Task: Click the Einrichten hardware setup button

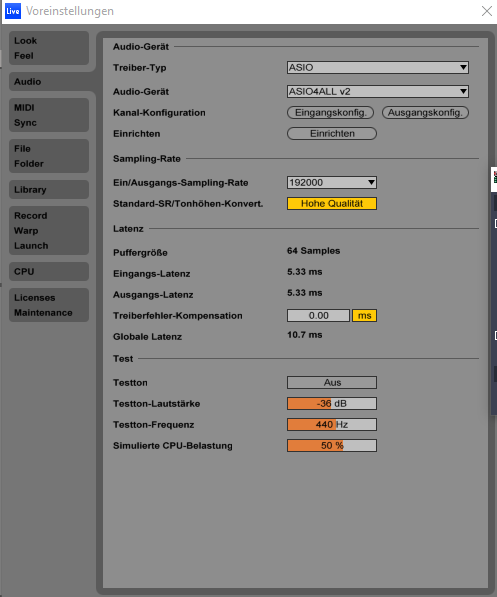Action: click(x=332, y=134)
